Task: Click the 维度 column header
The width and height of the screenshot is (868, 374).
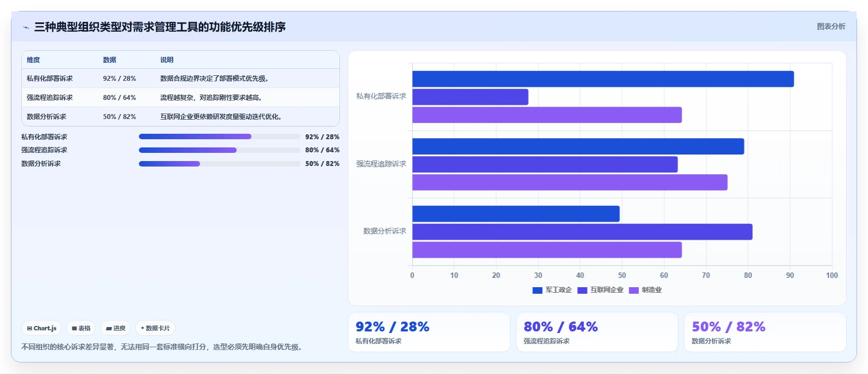Action: coord(33,60)
